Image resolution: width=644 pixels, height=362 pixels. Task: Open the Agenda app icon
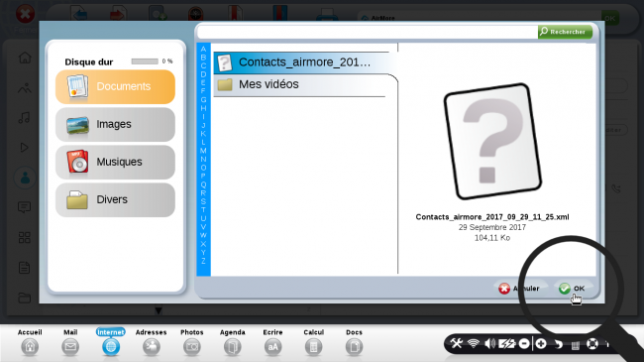tap(233, 347)
